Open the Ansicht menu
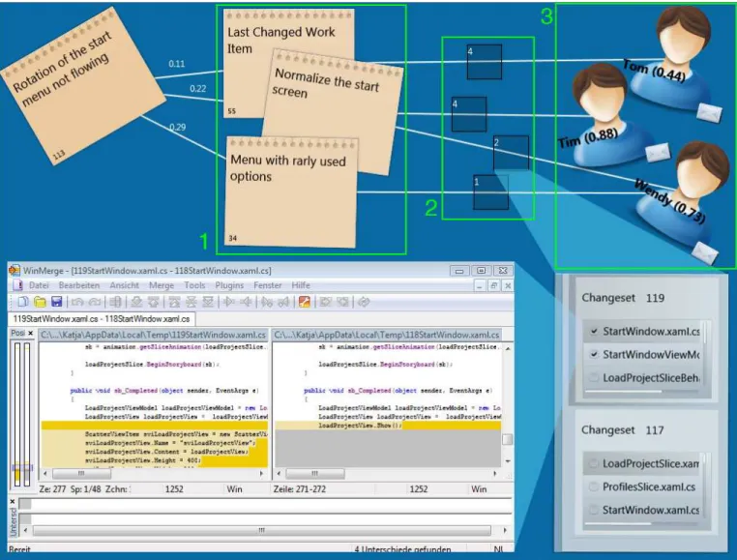737x560 pixels. click(124, 285)
